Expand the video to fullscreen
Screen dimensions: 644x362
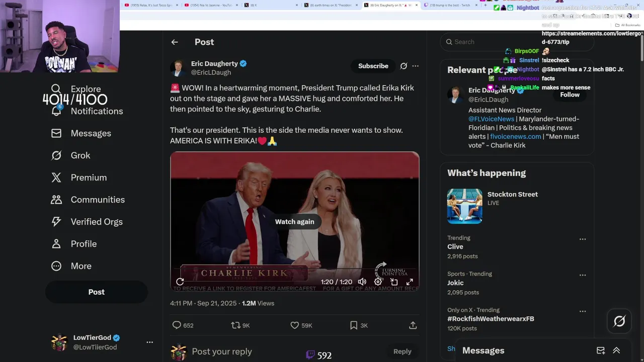click(410, 282)
